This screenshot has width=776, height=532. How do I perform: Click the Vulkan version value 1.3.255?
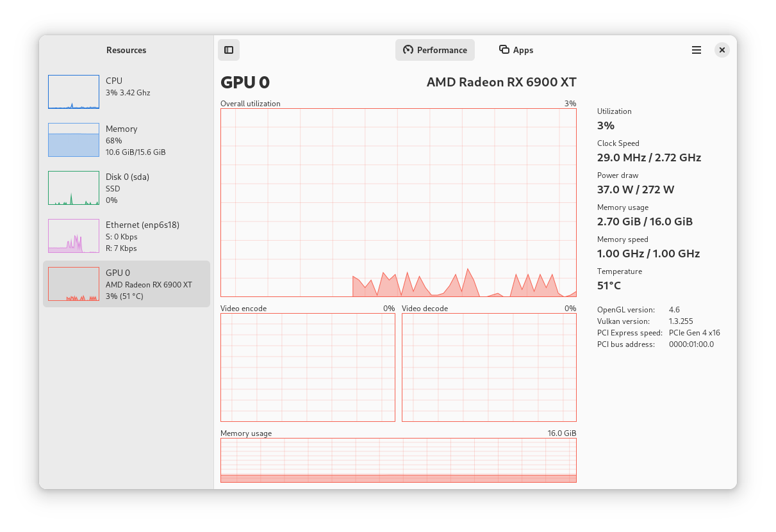[x=681, y=321]
